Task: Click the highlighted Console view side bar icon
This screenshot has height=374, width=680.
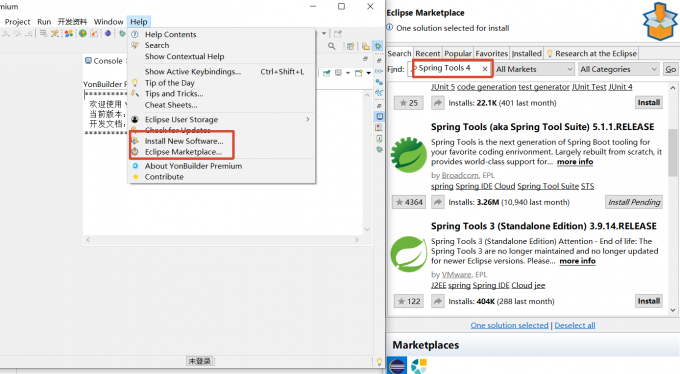Action: pos(379,116)
